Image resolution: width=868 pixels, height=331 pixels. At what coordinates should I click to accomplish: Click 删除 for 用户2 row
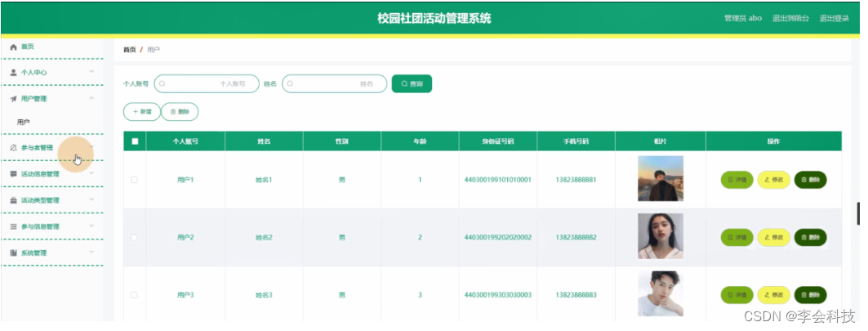(810, 237)
